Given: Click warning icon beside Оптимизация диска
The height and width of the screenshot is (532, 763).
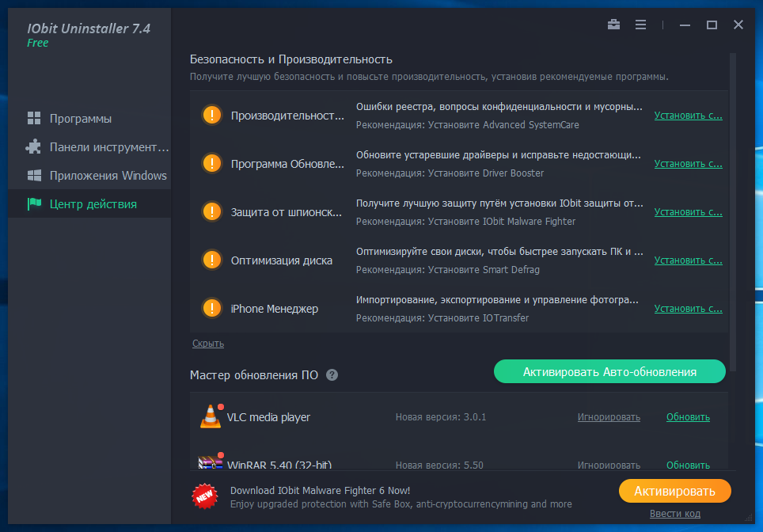Looking at the screenshot, I should [212, 260].
